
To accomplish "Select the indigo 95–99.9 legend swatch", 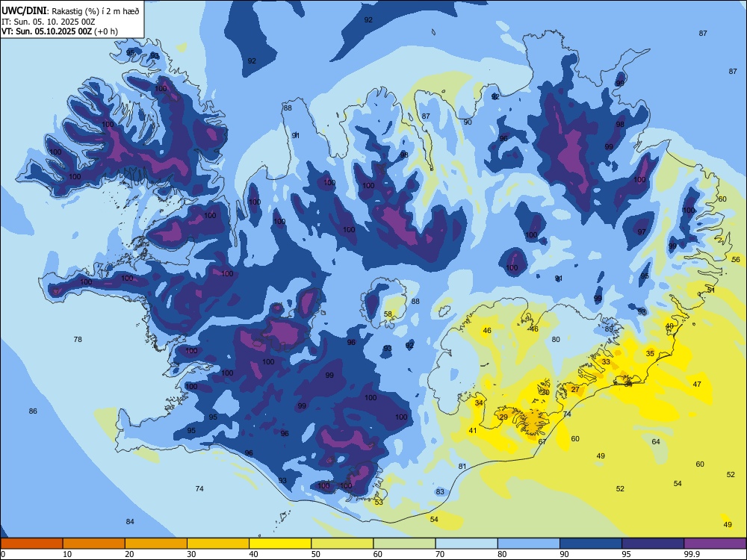I will point(653,544).
